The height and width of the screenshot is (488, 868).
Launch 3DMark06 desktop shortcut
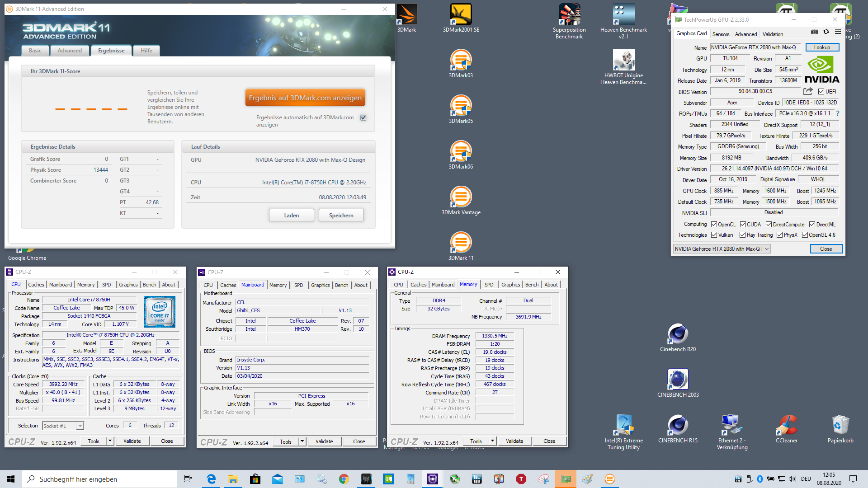coord(461,155)
